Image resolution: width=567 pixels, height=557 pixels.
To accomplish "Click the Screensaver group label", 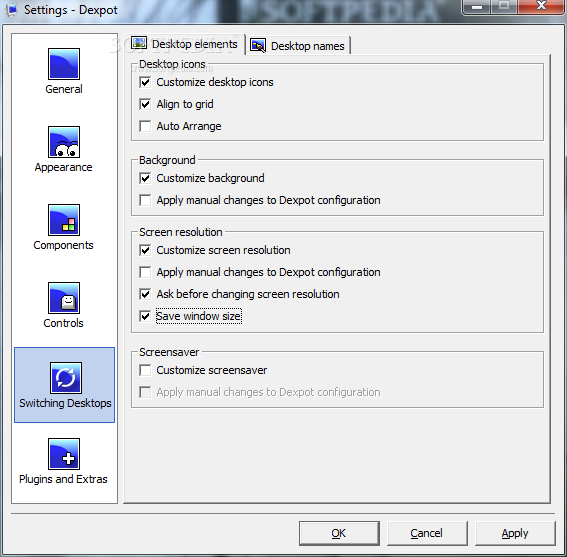I will 169,352.
